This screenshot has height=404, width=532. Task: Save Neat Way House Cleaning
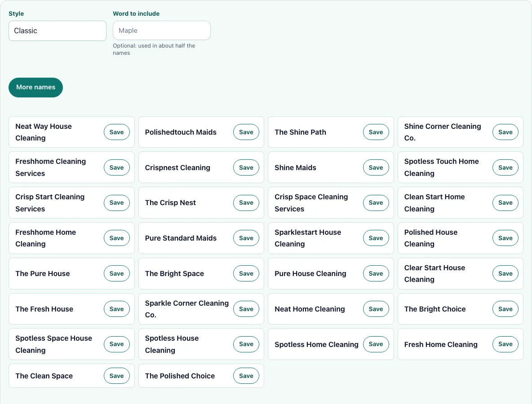point(117,132)
